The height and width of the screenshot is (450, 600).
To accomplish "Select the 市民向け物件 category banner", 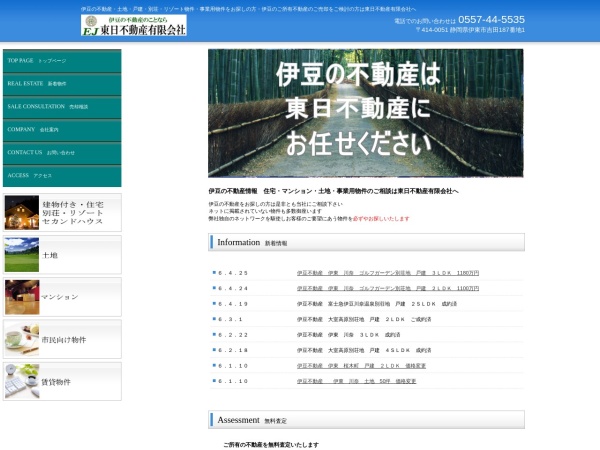I will 62,339.
